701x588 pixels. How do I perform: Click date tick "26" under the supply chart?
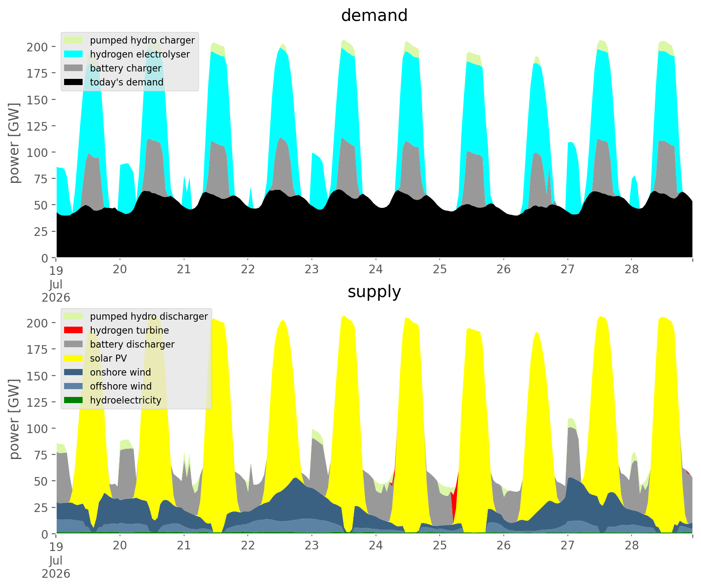coord(504,546)
